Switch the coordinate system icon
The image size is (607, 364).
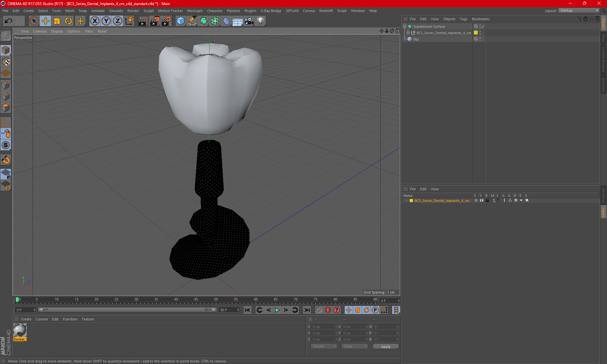pos(129,21)
